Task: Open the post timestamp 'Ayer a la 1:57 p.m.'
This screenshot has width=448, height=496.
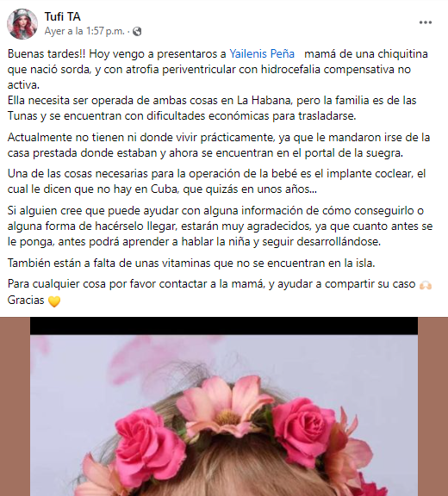Action: (84, 31)
